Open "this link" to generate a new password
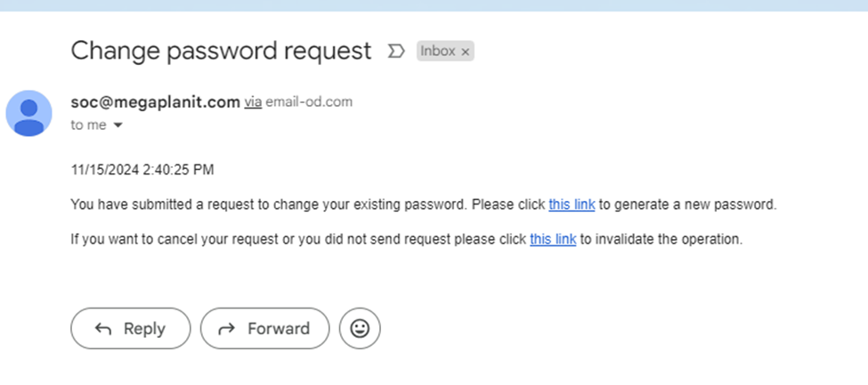 572,205
